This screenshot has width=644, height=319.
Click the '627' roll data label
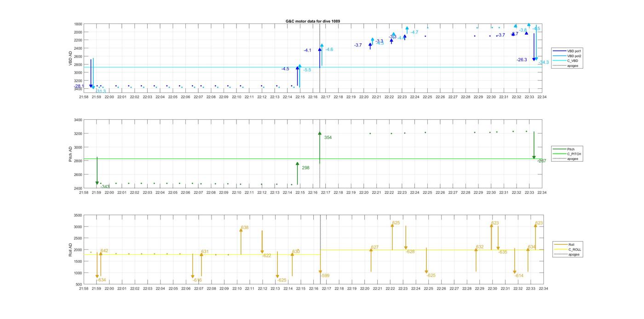[x=375, y=247]
